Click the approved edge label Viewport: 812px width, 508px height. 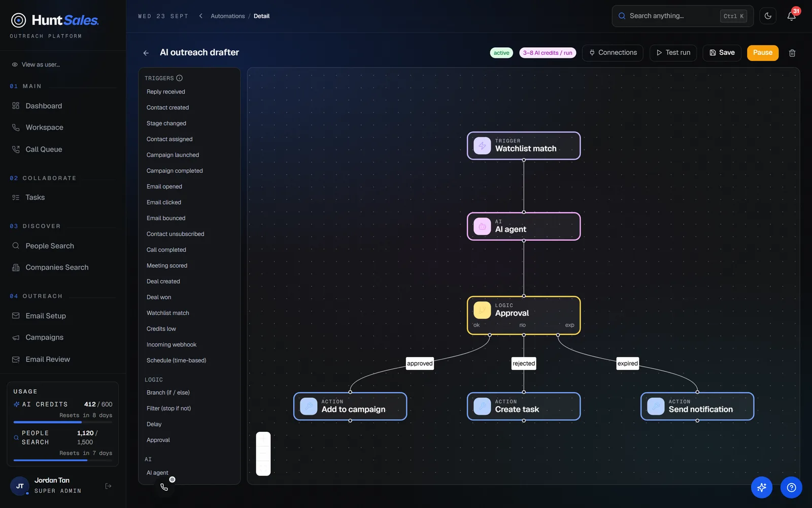click(x=420, y=363)
